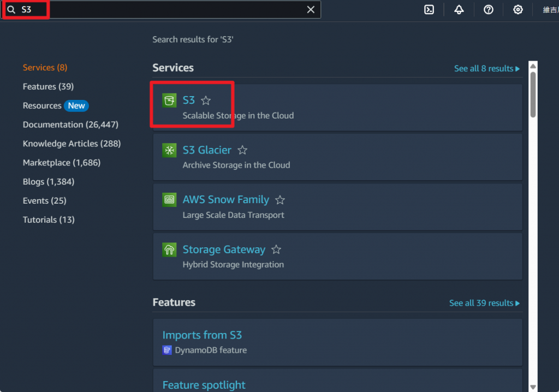Open the Storage Gateway link

coord(224,250)
